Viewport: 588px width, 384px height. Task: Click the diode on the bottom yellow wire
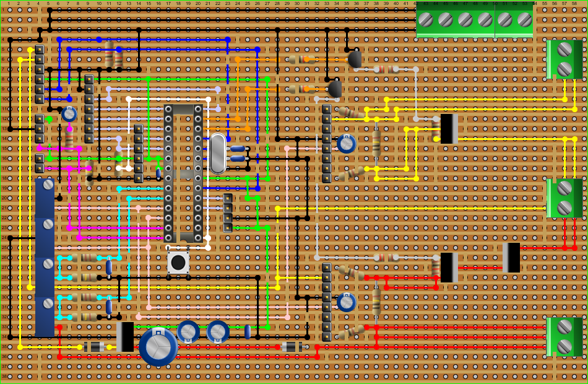click(94, 347)
